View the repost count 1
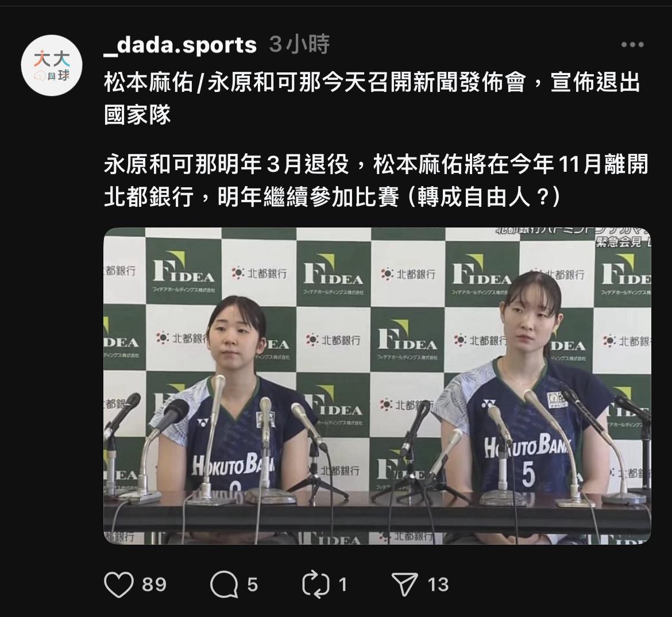The height and width of the screenshot is (617, 672). 343,584
